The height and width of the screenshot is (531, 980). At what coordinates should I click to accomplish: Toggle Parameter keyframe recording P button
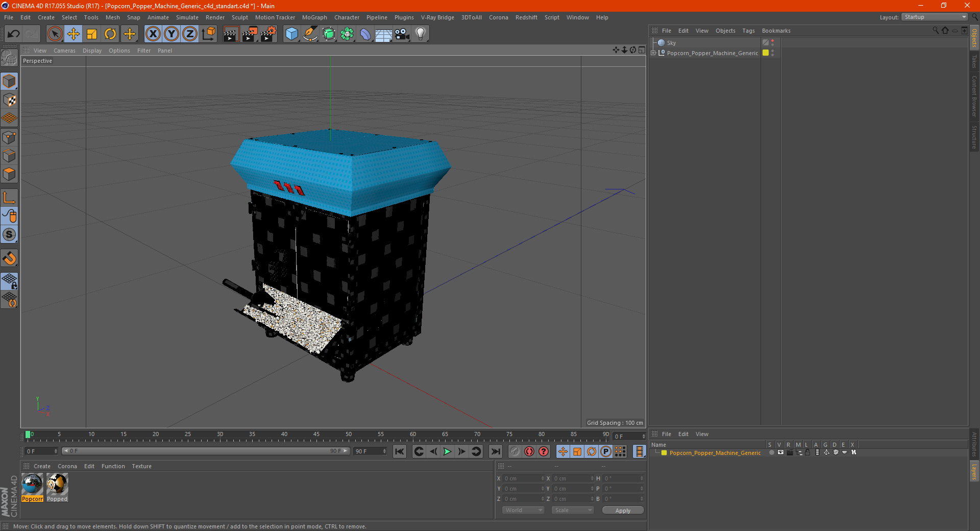pyautogui.click(x=606, y=451)
